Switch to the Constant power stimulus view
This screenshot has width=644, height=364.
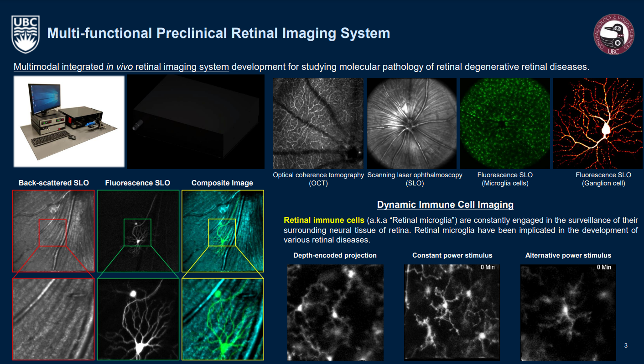(x=452, y=312)
